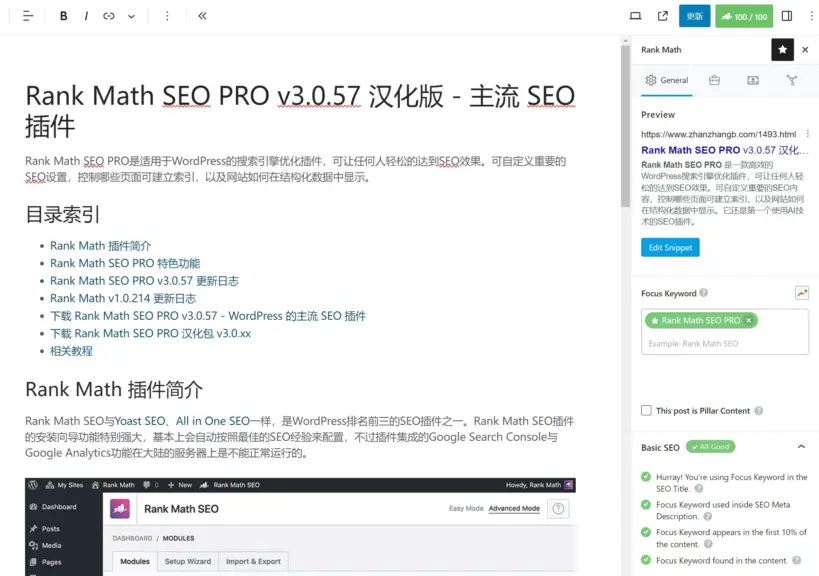Click Media in embedded screenshot sidebar
819x576 pixels.
coord(45,545)
